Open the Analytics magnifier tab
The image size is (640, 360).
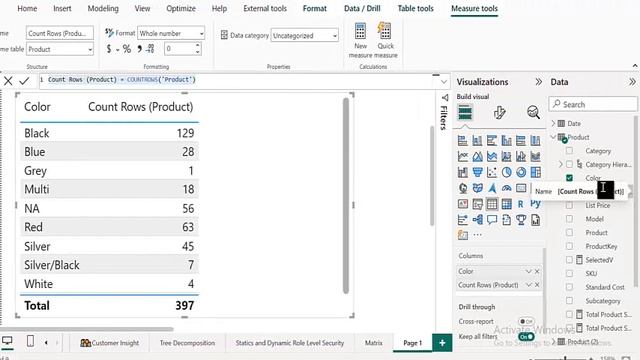[x=533, y=112]
